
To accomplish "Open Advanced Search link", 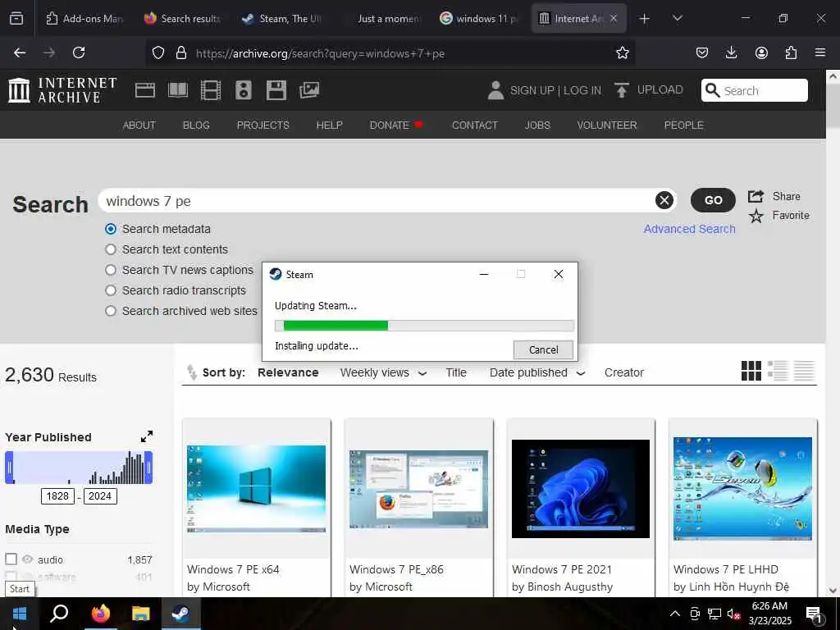I will [689, 229].
